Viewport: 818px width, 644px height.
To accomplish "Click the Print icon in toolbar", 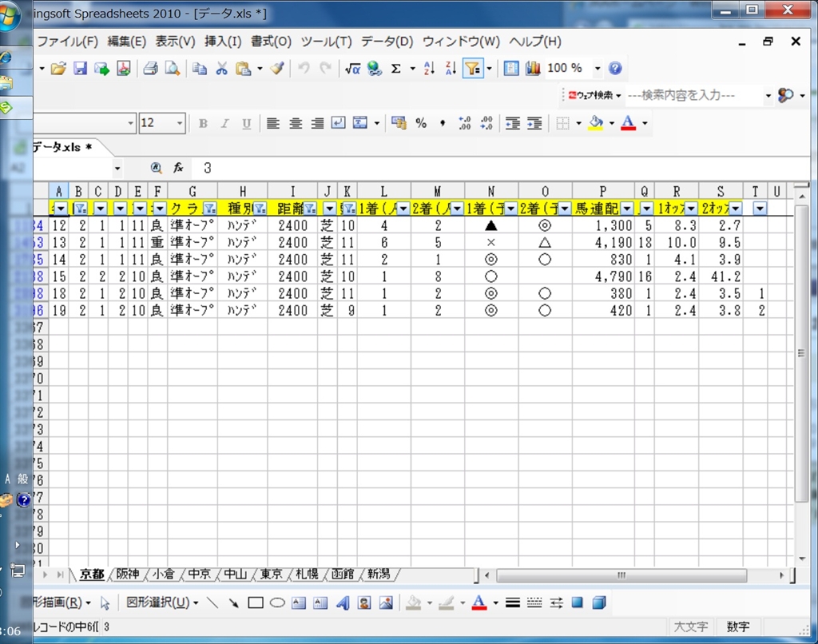I will 150,69.
